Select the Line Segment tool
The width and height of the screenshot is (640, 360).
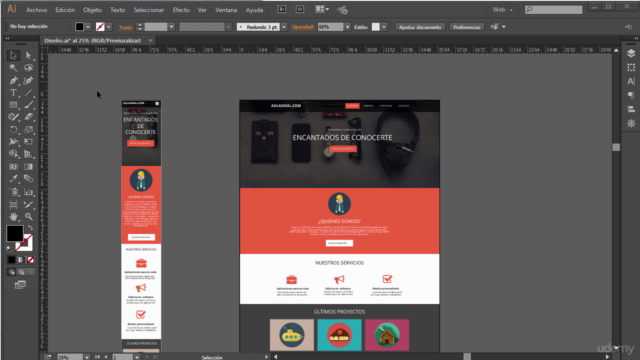click(x=28, y=93)
